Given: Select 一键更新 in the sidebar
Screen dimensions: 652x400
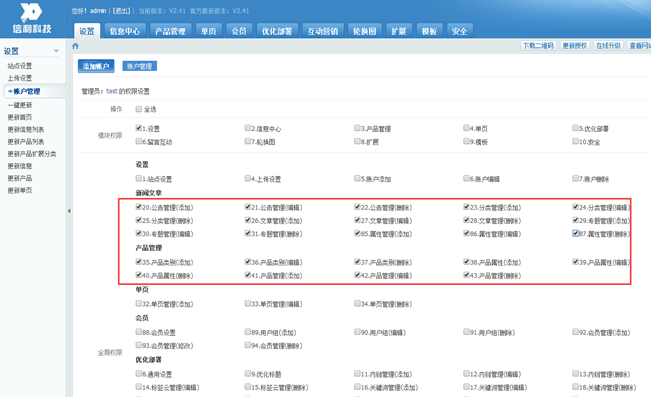Looking at the screenshot, I should coord(20,104).
